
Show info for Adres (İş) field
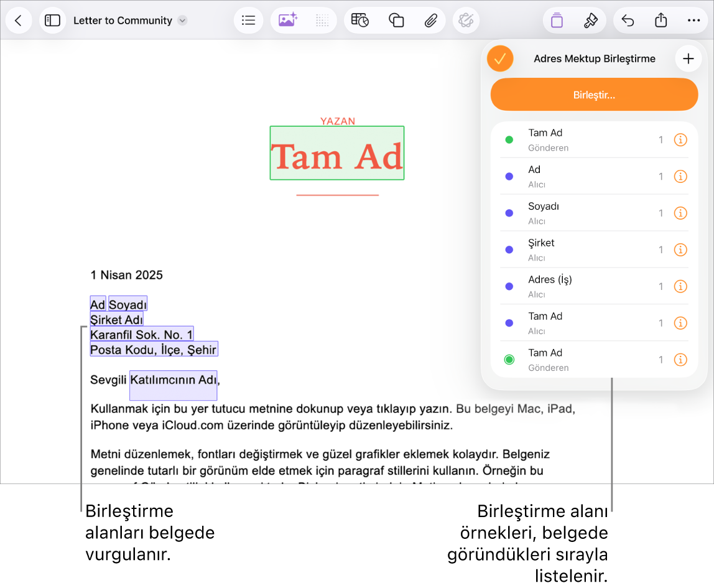(x=680, y=286)
